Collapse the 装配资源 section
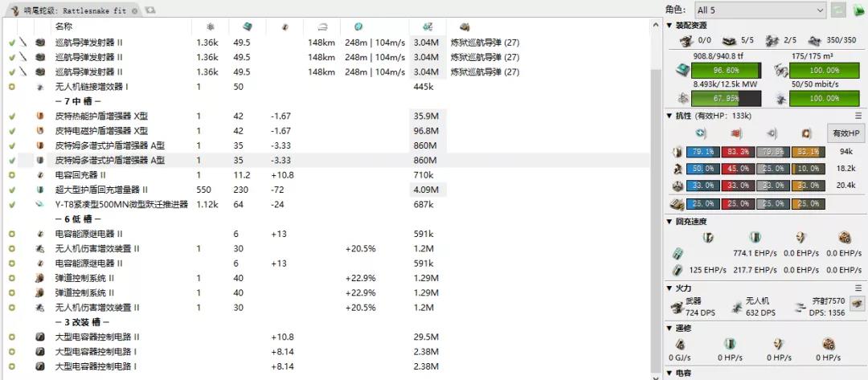868x380 pixels. click(x=670, y=26)
